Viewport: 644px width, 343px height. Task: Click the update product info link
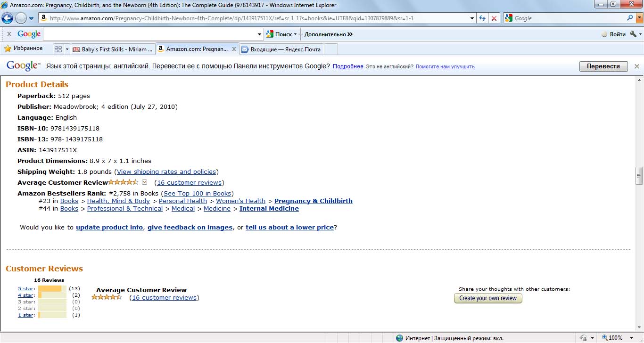coord(109,228)
